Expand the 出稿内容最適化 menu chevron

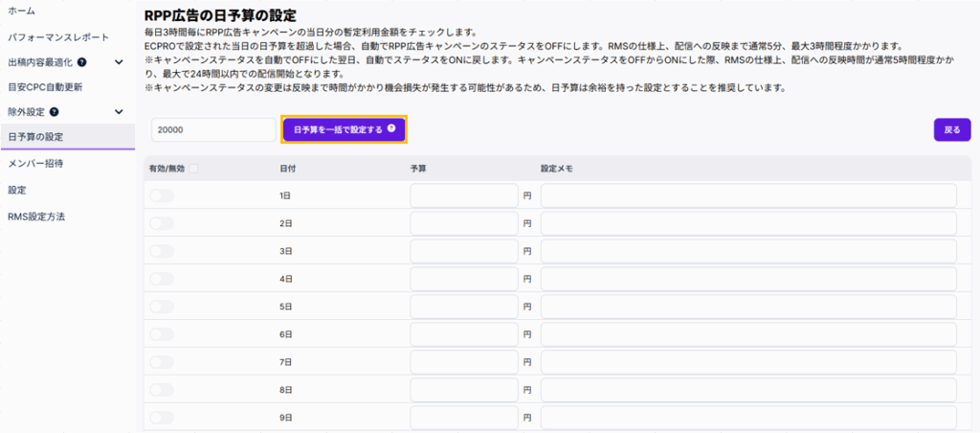119,62
